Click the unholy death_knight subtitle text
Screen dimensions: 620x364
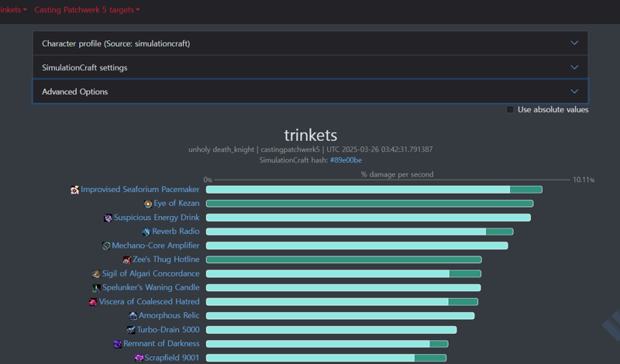click(x=311, y=149)
